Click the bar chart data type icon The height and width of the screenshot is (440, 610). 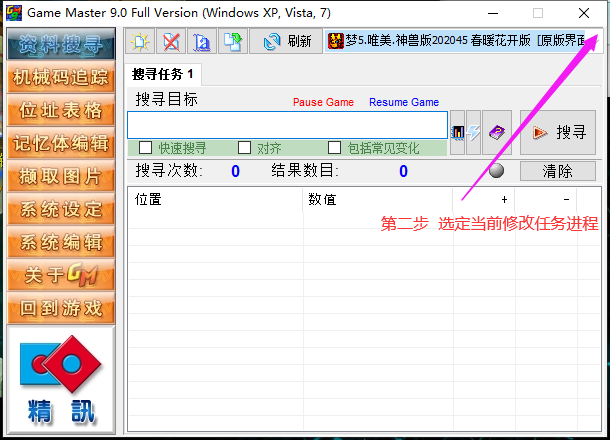pyautogui.click(x=458, y=132)
